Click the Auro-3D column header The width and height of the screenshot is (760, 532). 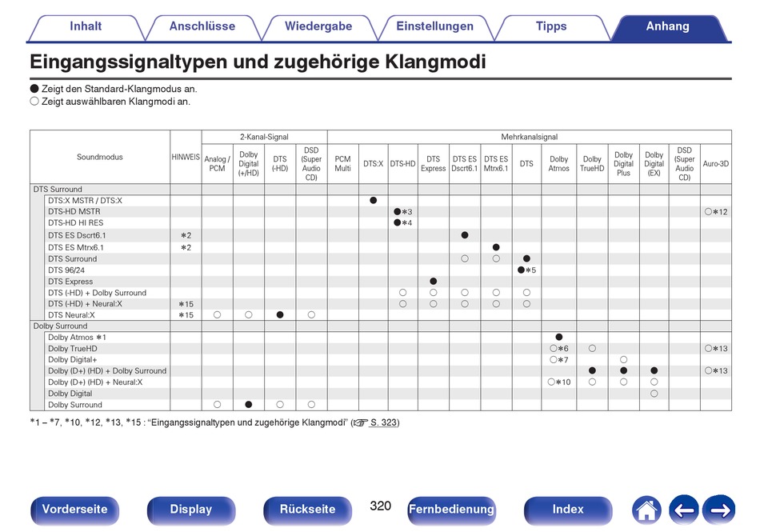[716, 164]
